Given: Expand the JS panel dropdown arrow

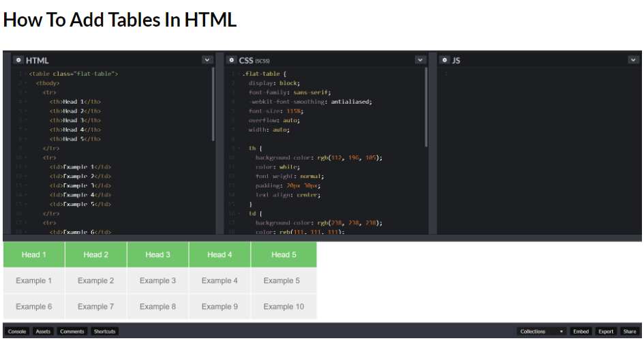Looking at the screenshot, I should tap(633, 60).
